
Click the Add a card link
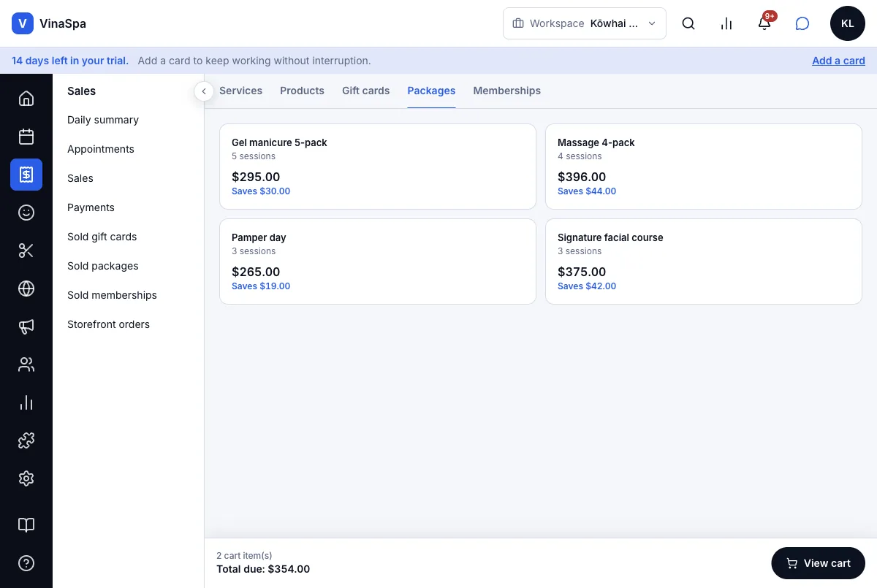point(838,61)
